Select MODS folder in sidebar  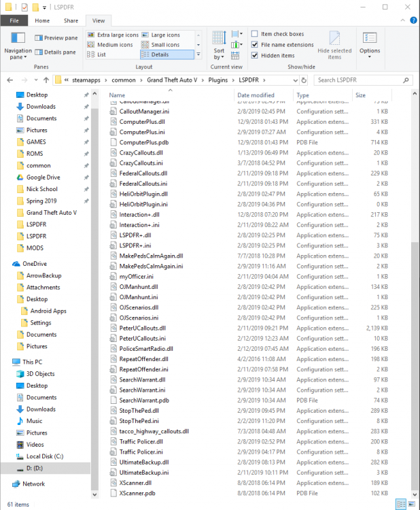35,248
